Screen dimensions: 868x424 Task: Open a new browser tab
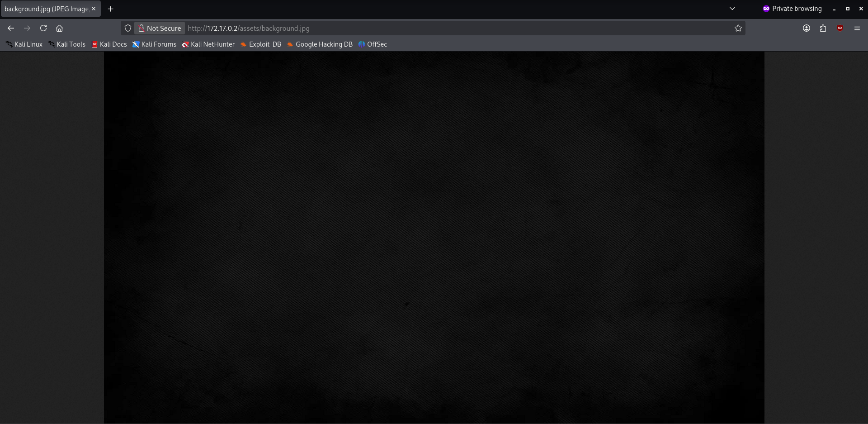pyautogui.click(x=110, y=9)
